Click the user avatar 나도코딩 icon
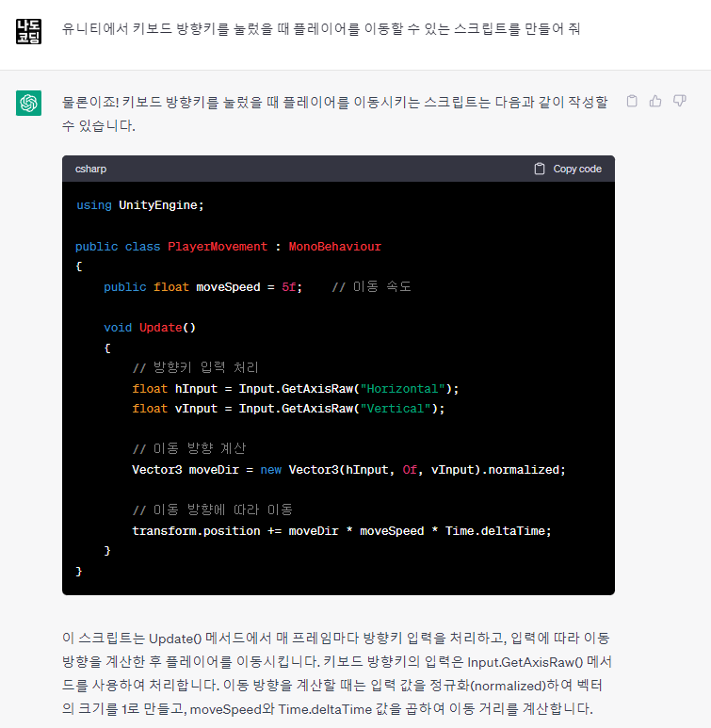 29,32
